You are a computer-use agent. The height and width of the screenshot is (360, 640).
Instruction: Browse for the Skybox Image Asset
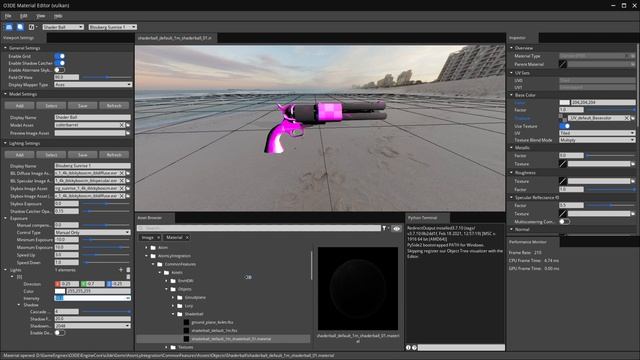pyautogui.click(x=128, y=188)
